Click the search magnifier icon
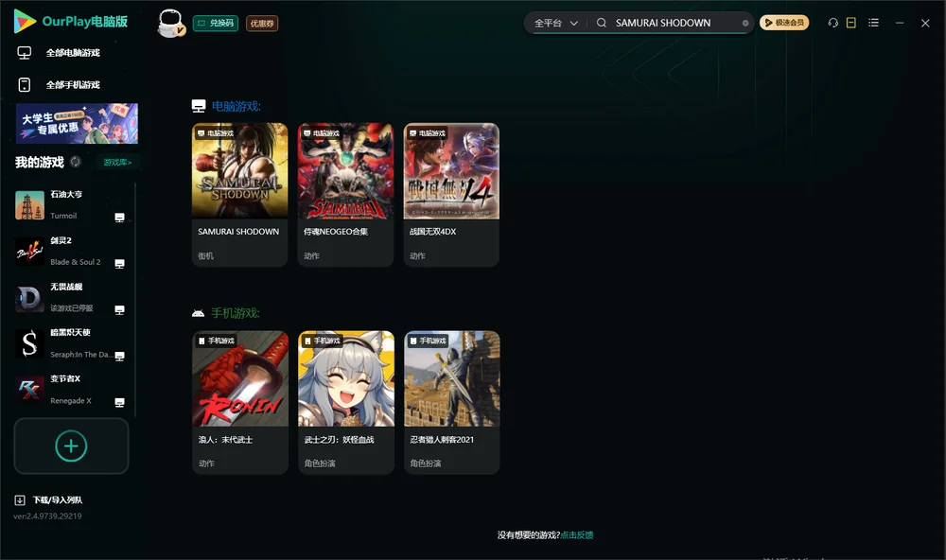This screenshot has width=946, height=560. point(602,23)
